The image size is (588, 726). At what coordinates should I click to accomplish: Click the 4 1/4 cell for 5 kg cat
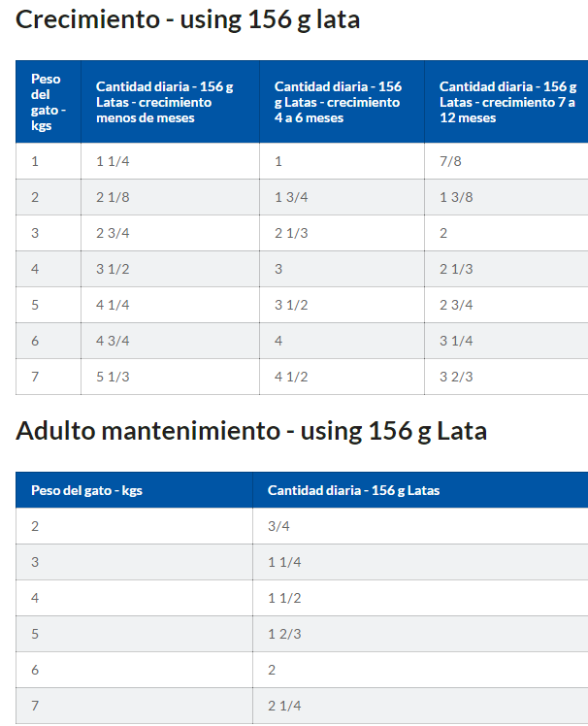click(x=113, y=305)
